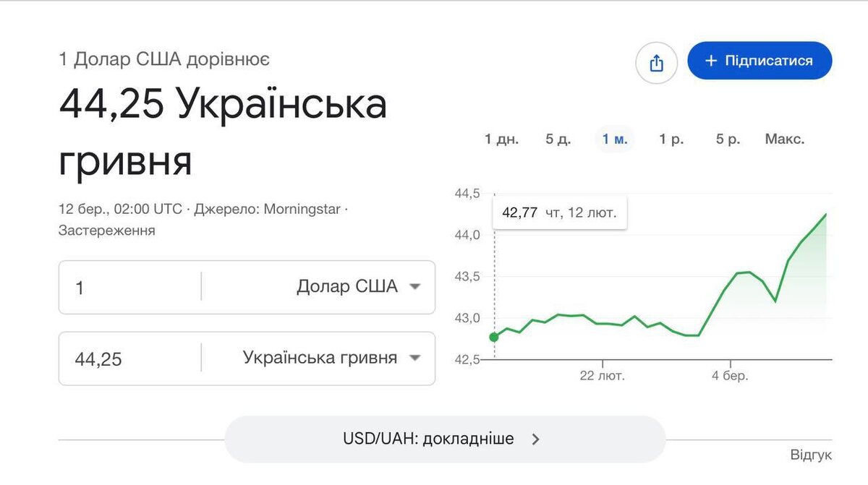Select the active 1 м. range tab
This screenshot has height=485, width=868.
(614, 138)
